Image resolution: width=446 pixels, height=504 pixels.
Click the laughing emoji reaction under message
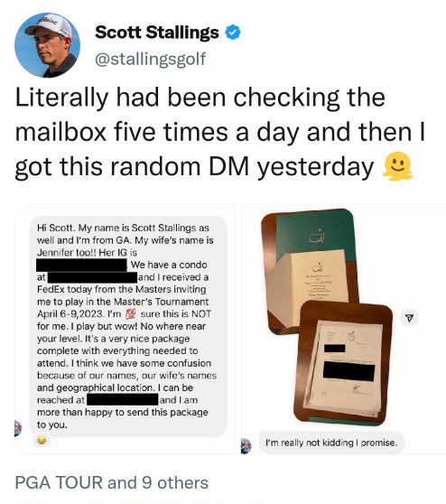(x=42, y=440)
